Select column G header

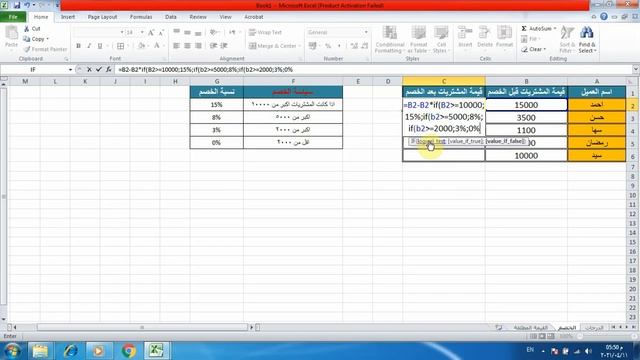point(216,81)
